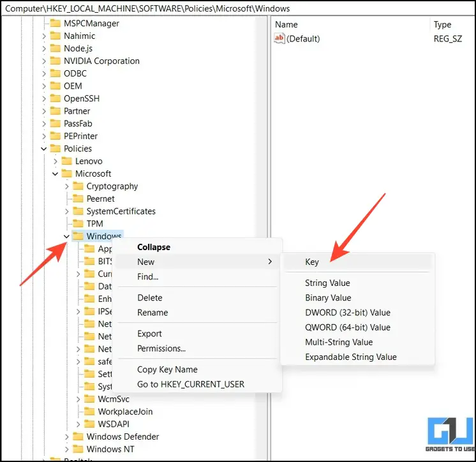Create a new QWORD (64-bit) Value
Screen dimensions: 476x462
[357, 327]
